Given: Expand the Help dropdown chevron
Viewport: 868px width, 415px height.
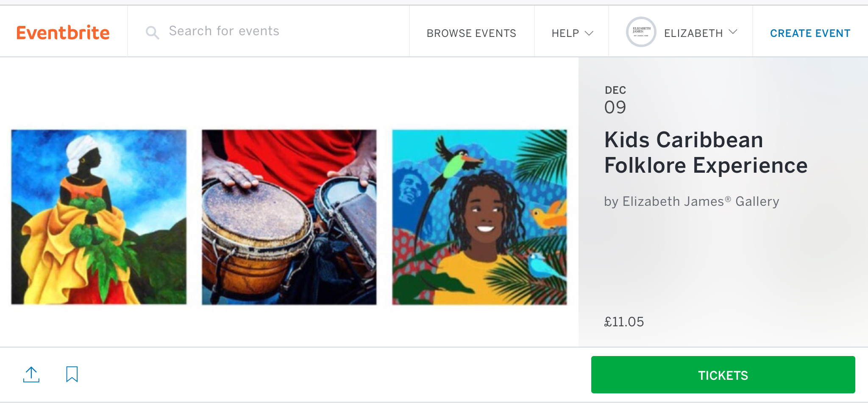Looking at the screenshot, I should 589,33.
